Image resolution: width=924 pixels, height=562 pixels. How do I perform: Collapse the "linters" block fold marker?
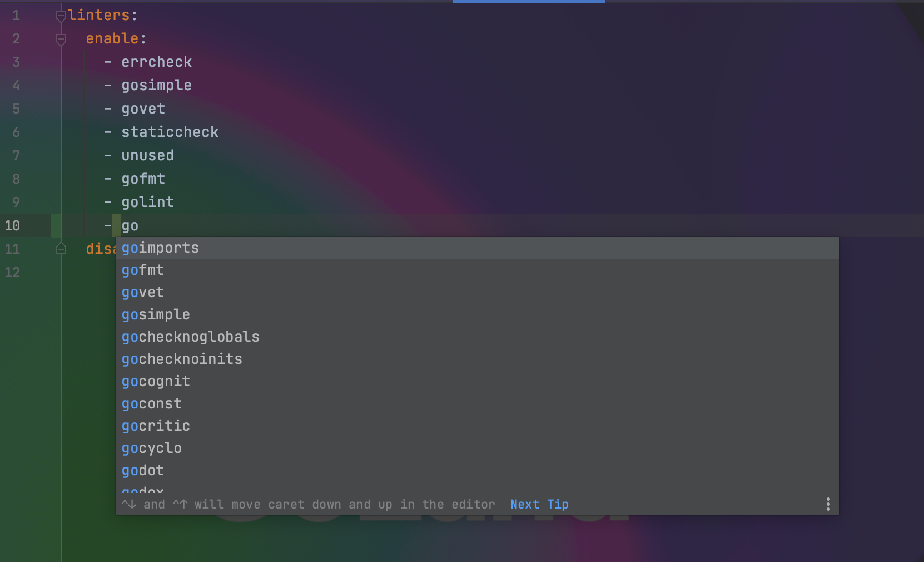click(x=61, y=15)
